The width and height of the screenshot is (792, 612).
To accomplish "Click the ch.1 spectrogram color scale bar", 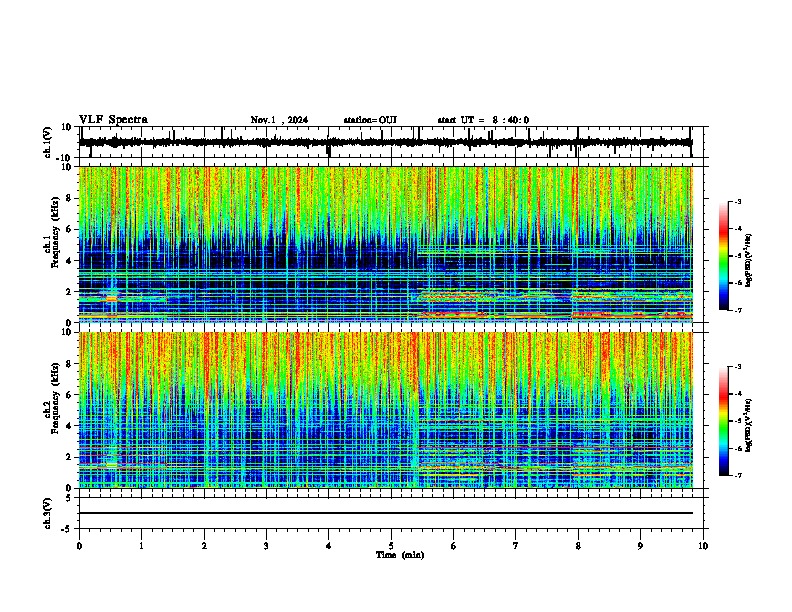I will (723, 256).
